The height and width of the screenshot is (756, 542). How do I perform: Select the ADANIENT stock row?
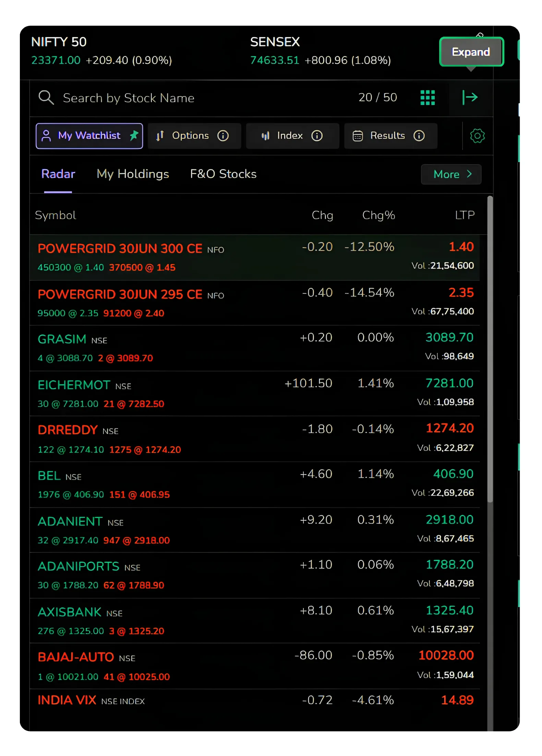(x=255, y=530)
